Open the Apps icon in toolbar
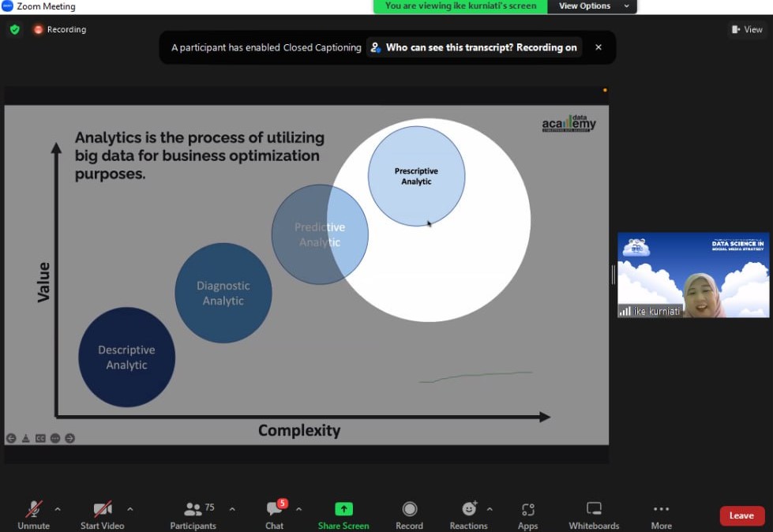Viewport: 773px width, 532px height. click(527, 509)
